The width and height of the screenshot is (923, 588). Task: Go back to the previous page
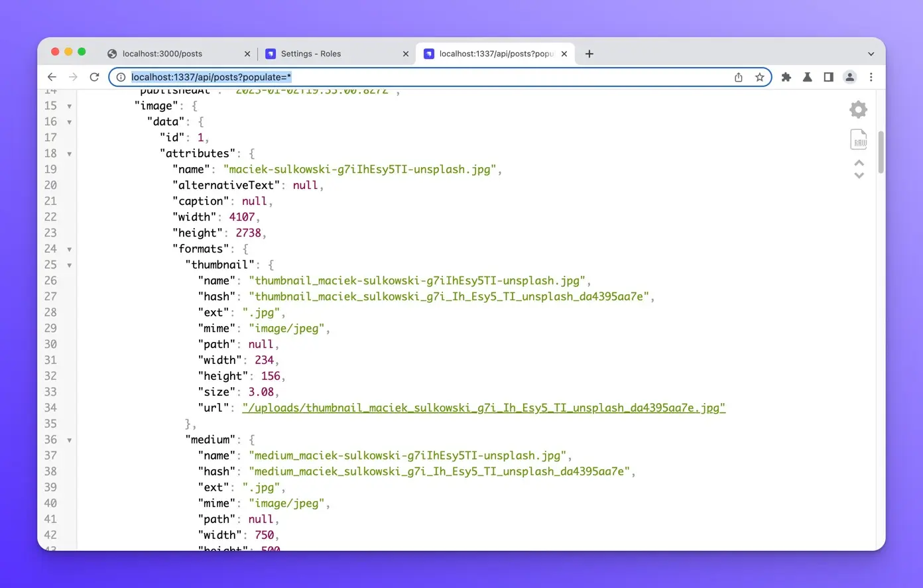click(x=52, y=77)
